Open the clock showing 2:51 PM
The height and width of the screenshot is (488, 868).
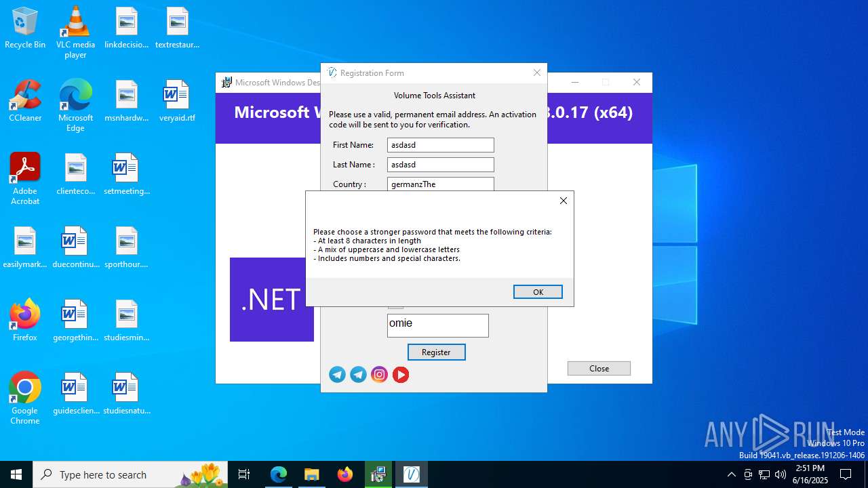[810, 474]
